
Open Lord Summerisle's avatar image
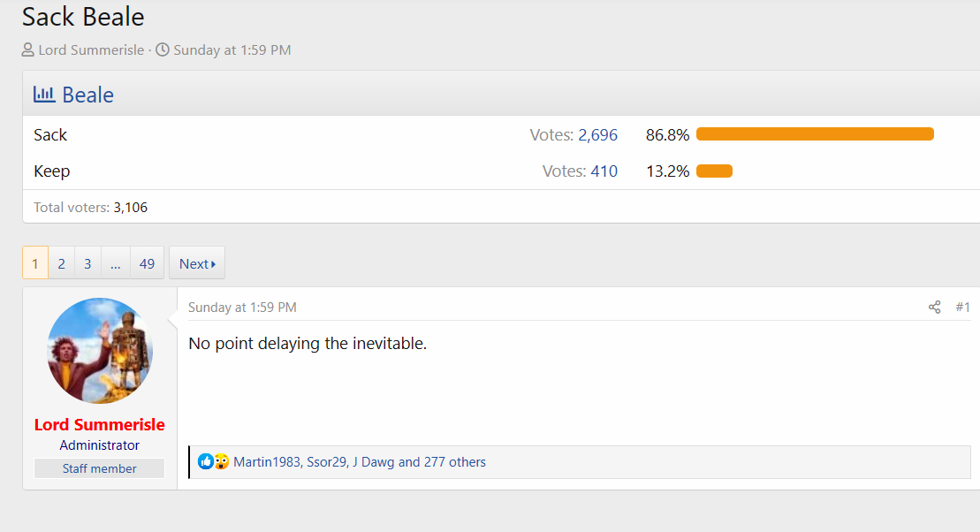click(x=100, y=351)
